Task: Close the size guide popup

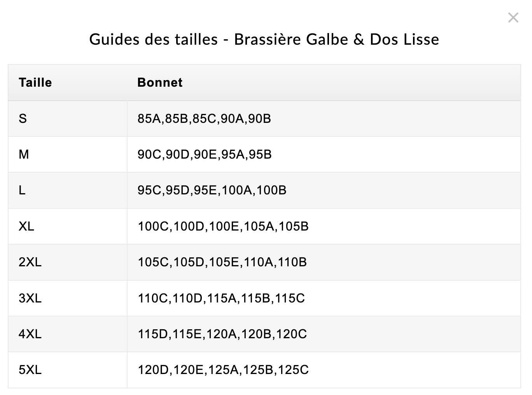Action: click(x=513, y=18)
